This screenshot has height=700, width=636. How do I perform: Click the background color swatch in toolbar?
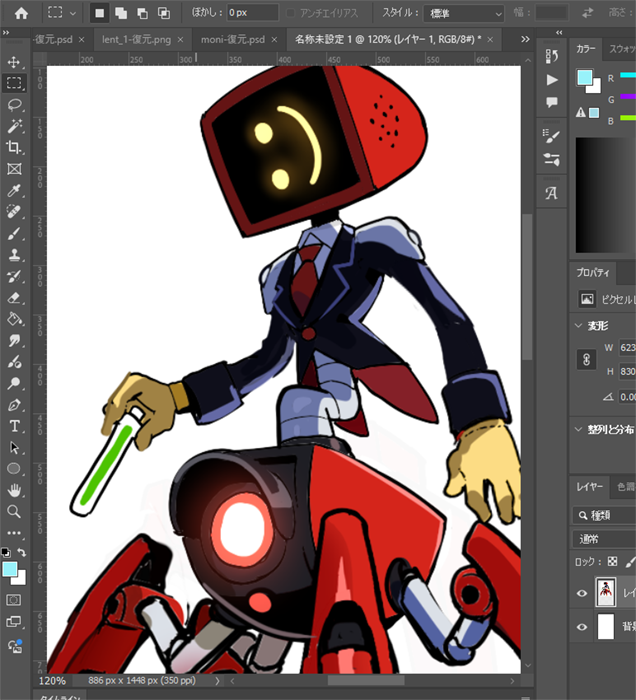pos(21,579)
